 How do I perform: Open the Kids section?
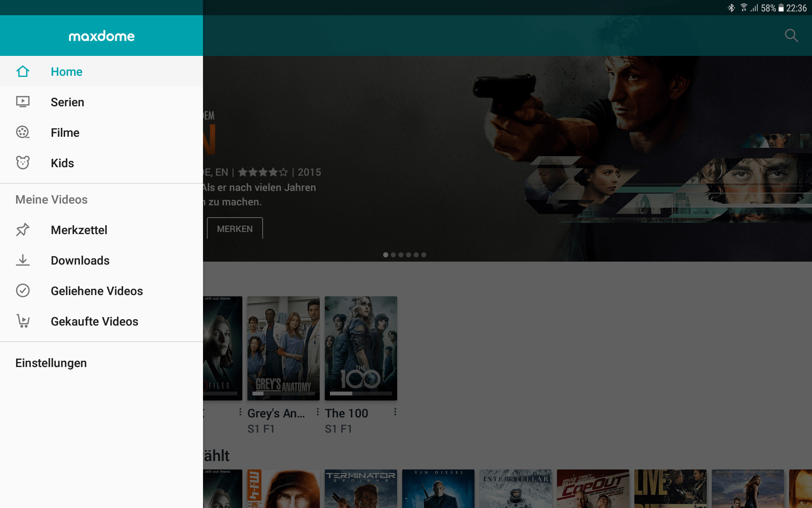(101, 163)
